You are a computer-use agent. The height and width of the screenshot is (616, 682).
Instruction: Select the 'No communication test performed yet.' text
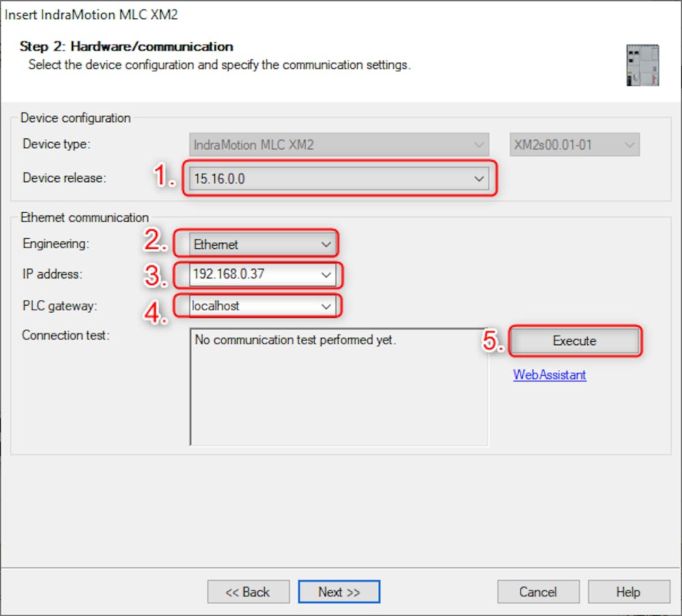click(x=295, y=340)
